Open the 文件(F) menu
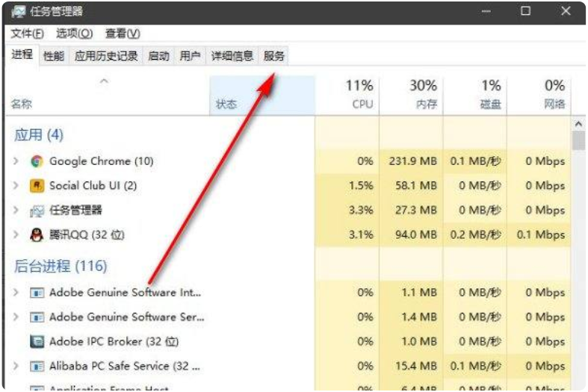Viewport: 588px width, 392px height. click(27, 34)
